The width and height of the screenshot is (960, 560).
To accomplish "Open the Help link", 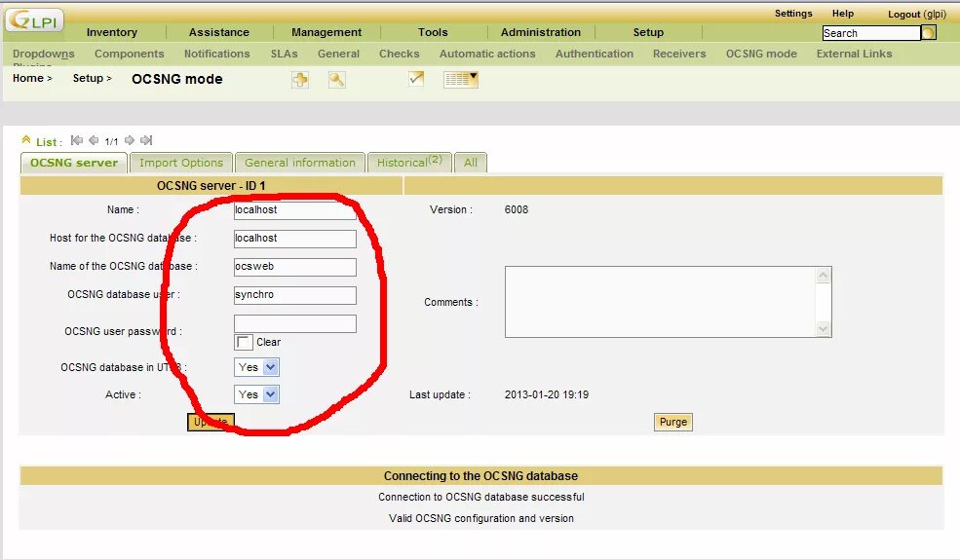I will coord(843,14).
